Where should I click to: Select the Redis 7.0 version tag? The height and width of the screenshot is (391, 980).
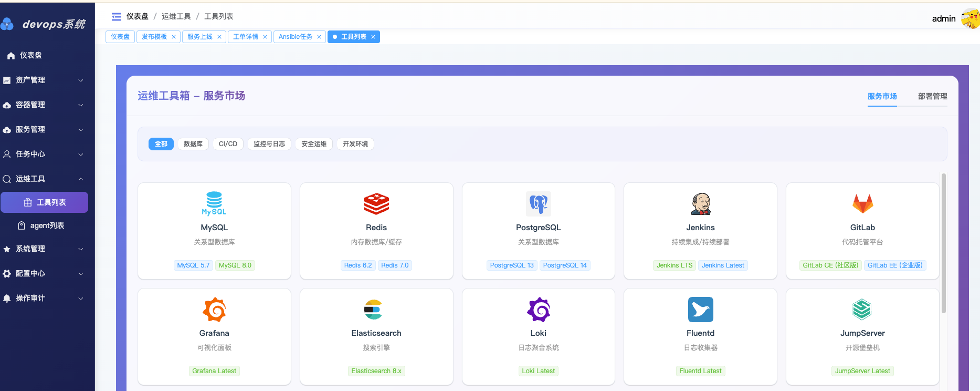point(395,265)
